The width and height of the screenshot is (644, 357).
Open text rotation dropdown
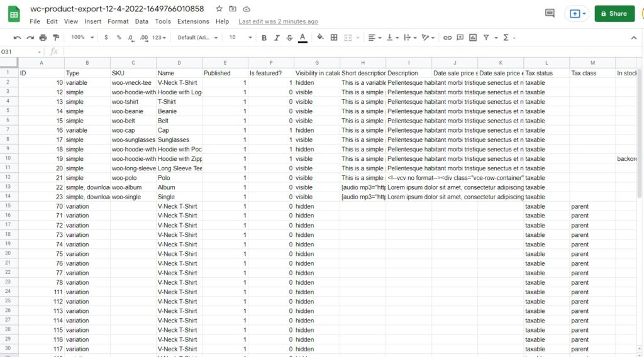point(428,38)
